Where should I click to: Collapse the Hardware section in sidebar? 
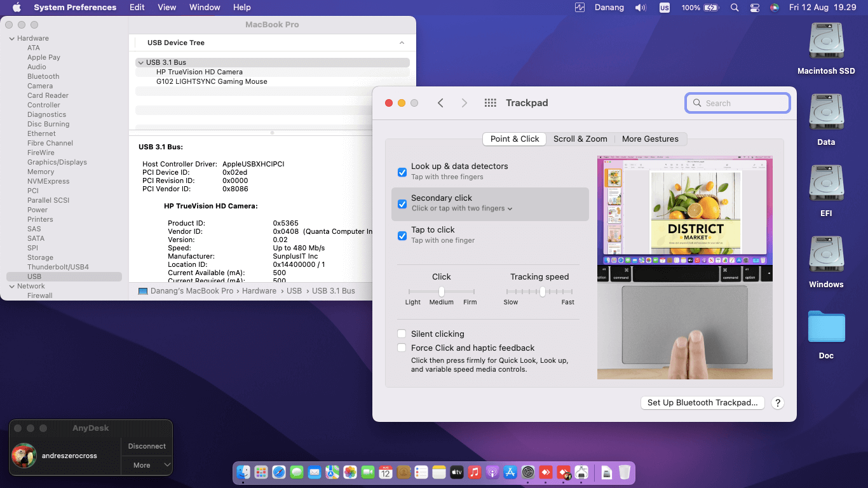click(x=11, y=38)
